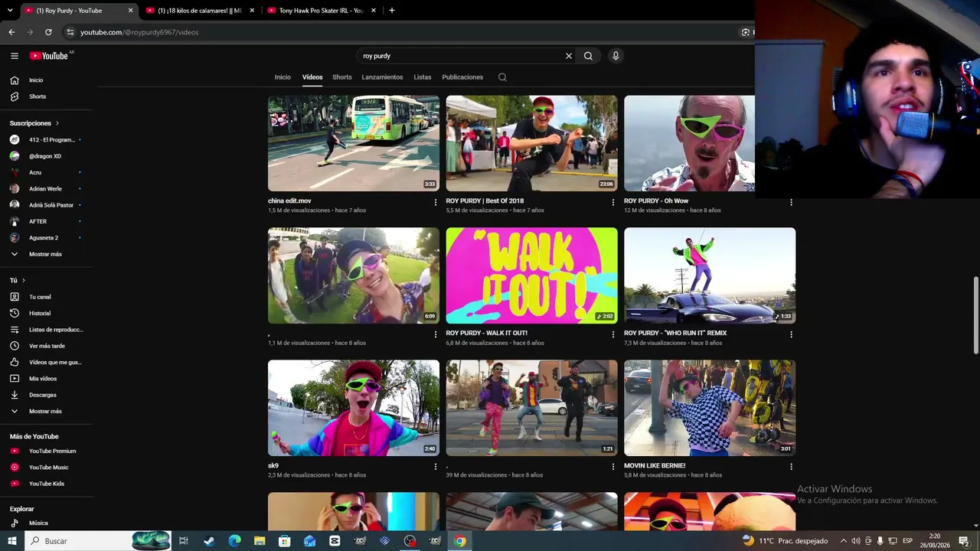The height and width of the screenshot is (551, 980).
Task: Open more options for 'sk9' video
Action: click(436, 467)
